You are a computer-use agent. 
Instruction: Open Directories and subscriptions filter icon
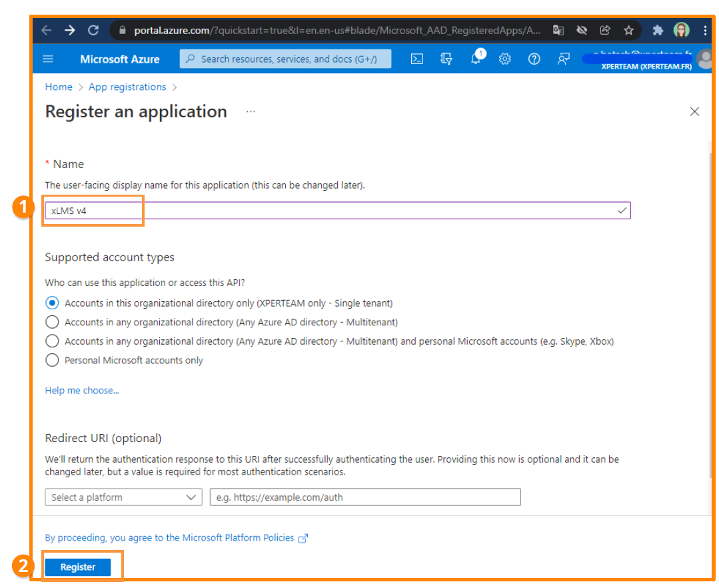point(446,59)
